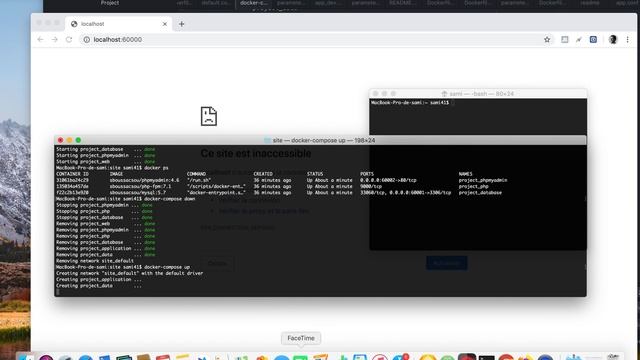Click the bash prompt MacBook-Pro-de-sami:~
The width and height of the screenshot is (640, 360).
(410, 102)
